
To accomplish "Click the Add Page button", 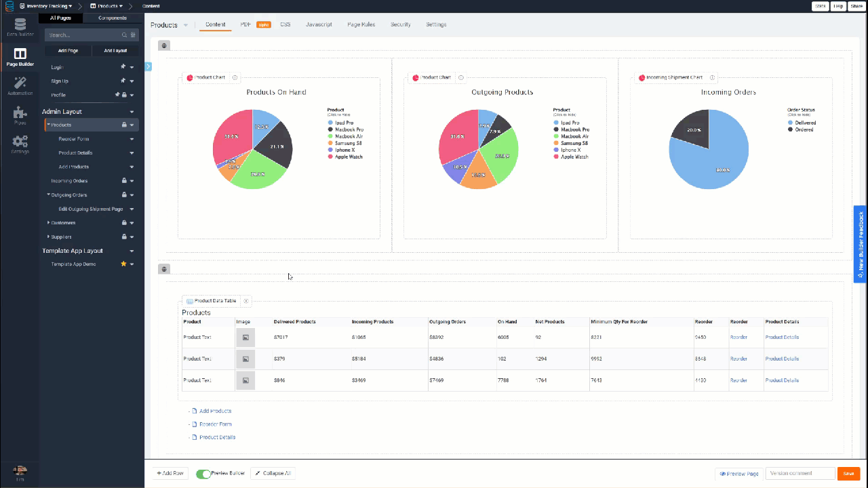I will [x=68, y=51].
